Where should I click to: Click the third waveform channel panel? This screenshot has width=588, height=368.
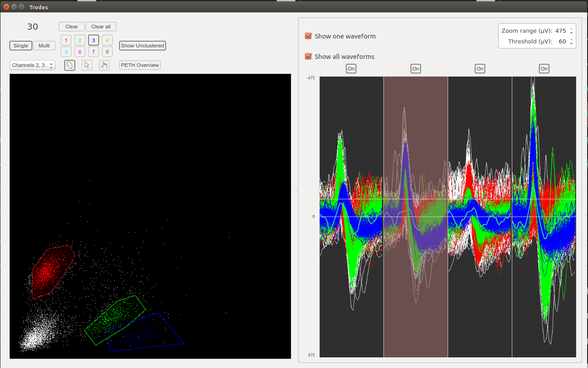[x=480, y=217]
